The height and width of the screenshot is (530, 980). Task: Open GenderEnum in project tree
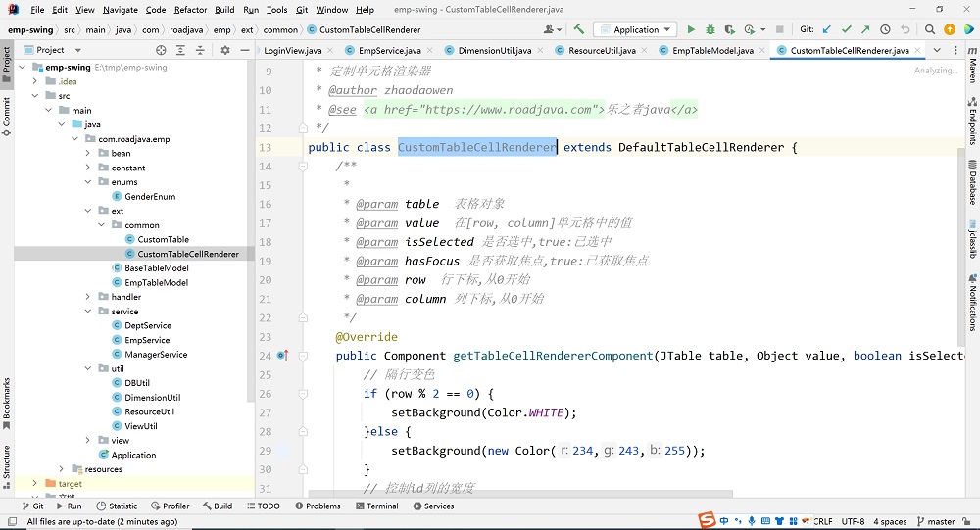pos(150,196)
